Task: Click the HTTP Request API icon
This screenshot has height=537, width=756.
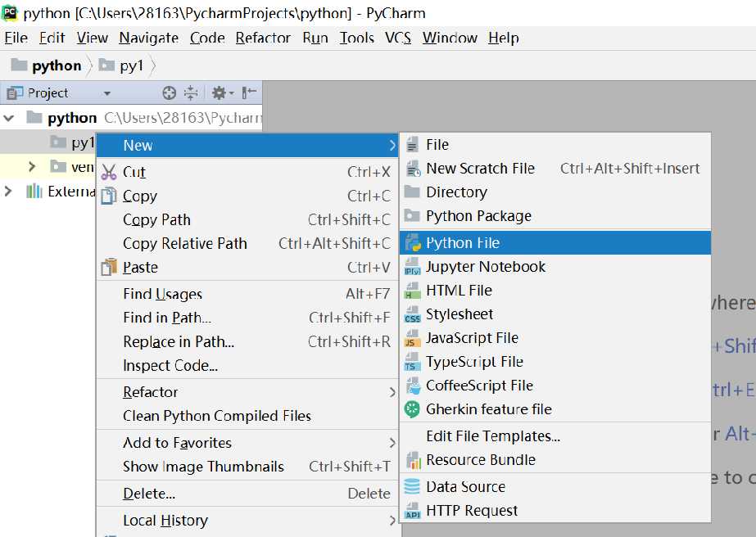Action: coord(413,511)
